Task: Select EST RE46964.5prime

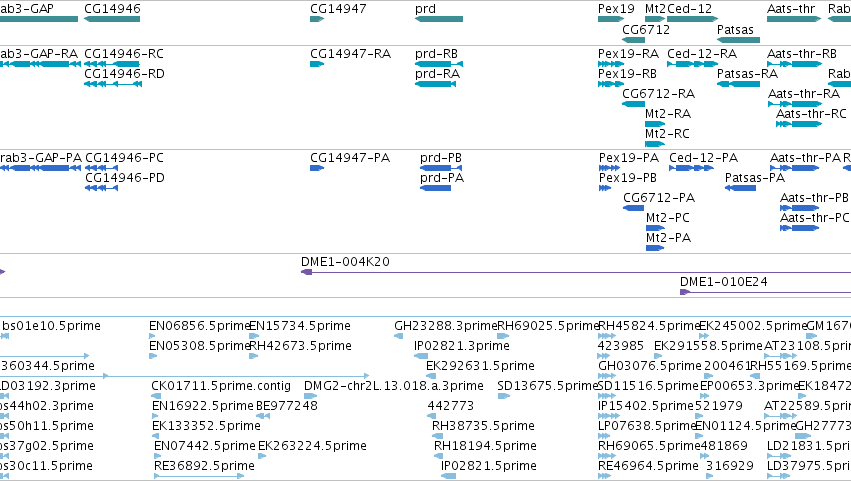Action: click(604, 477)
